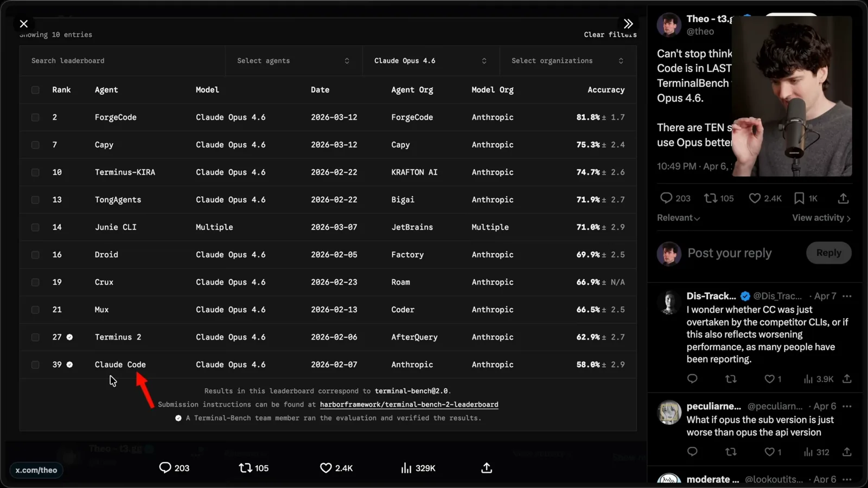Check the Claude Code row checkbox
The image size is (868, 488).
click(x=35, y=365)
